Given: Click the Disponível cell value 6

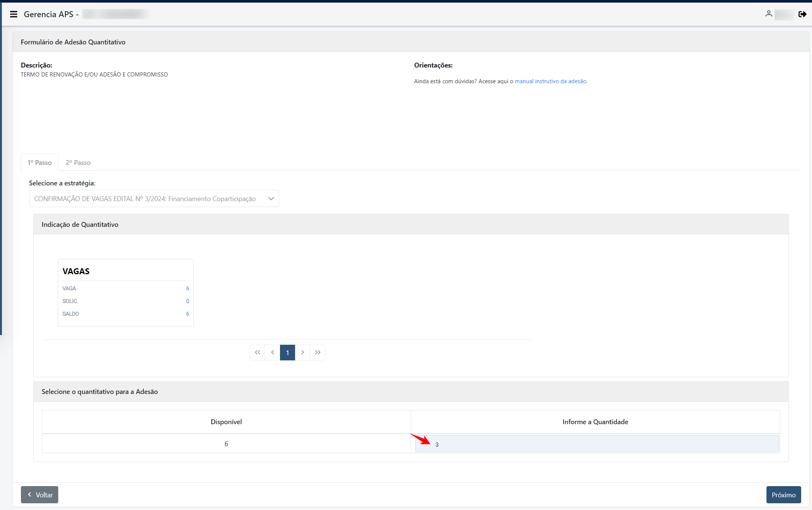Looking at the screenshot, I should (x=226, y=444).
